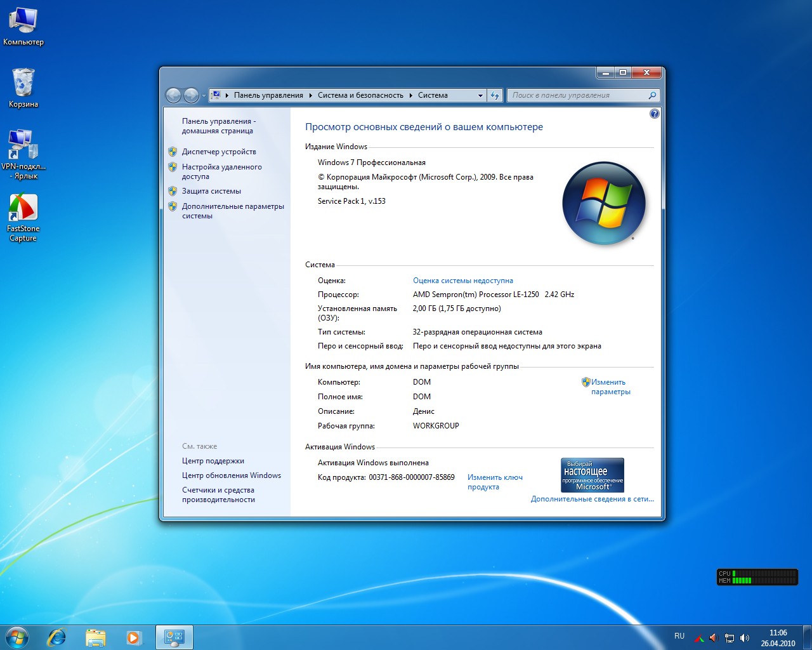Click Изменить ключ продукта
The image size is (812, 650).
pos(495,482)
